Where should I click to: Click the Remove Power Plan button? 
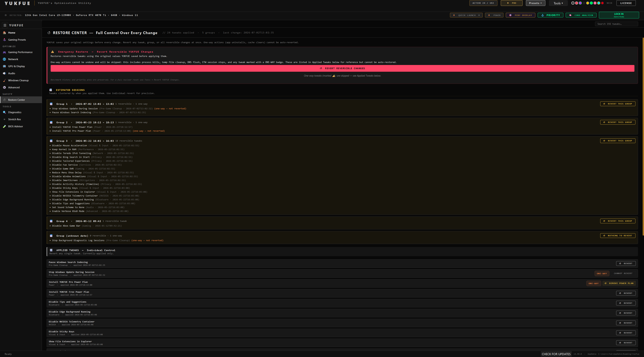pyautogui.click(x=619, y=283)
